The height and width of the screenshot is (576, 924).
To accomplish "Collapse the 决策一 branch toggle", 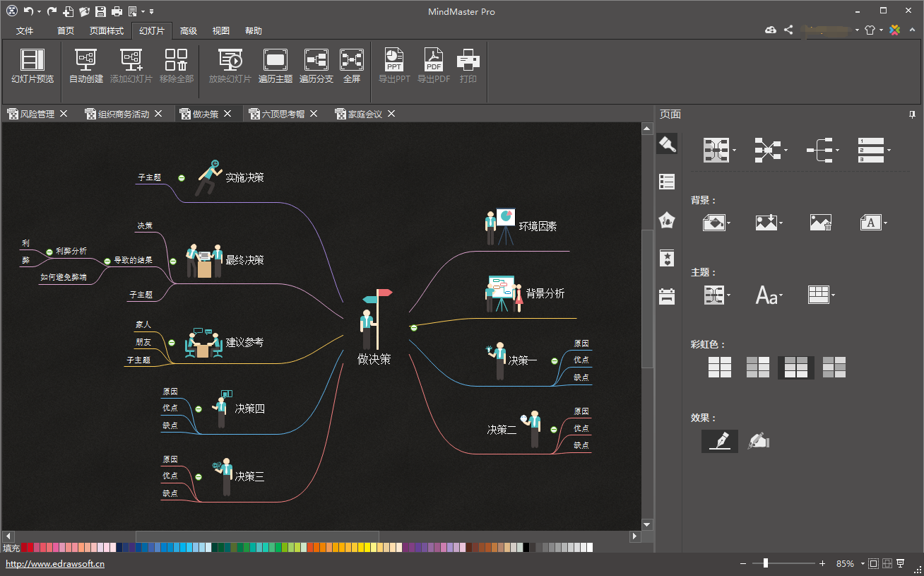I will click(555, 361).
